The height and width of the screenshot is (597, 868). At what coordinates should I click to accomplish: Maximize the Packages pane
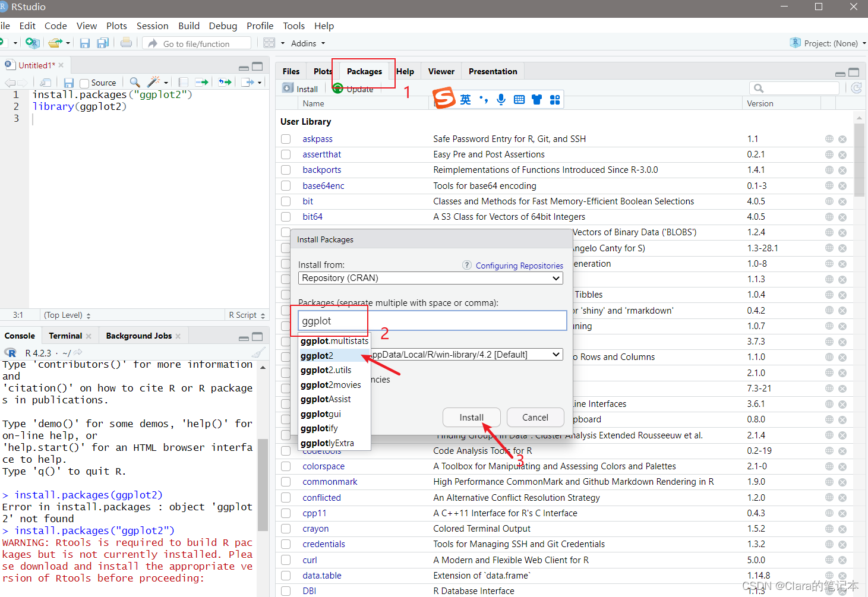point(854,72)
